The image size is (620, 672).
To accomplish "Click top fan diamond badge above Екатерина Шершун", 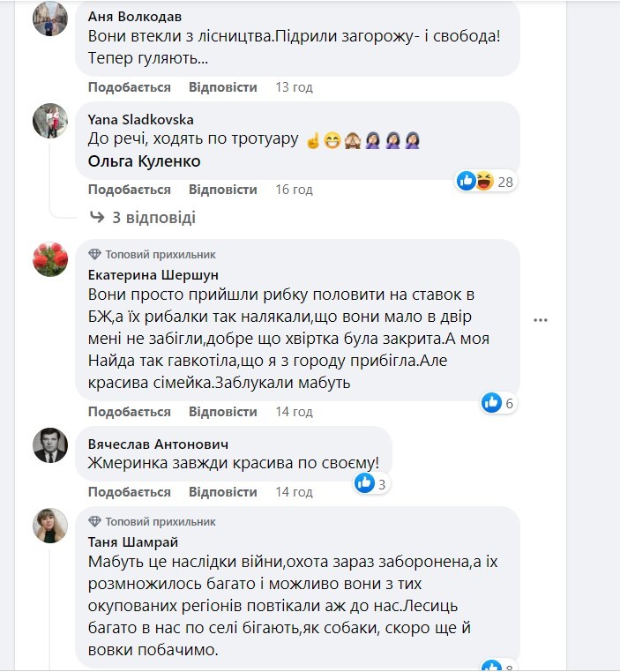I will pyautogui.click(x=95, y=253).
